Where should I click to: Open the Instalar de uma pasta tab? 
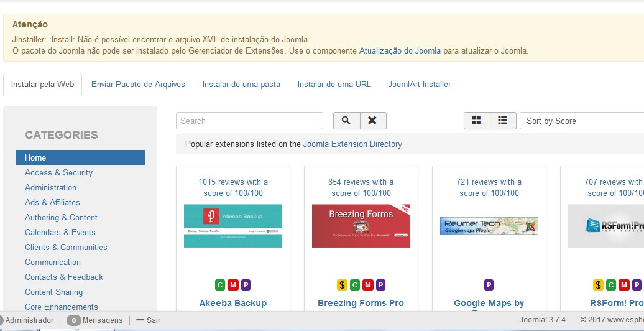[241, 84]
